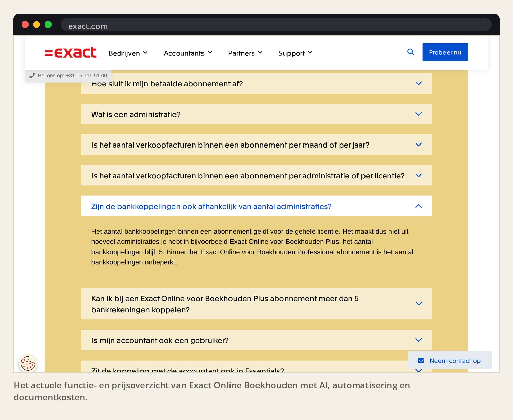Screen dimensions: 513x420
Task: Collapse the bankkoppelingen afhankelijk van administraties question
Action: 256,206
